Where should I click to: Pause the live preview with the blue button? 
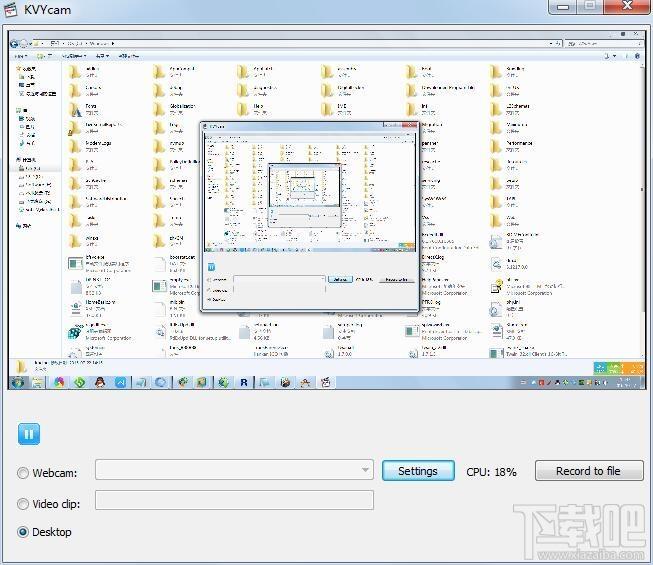tap(29, 434)
